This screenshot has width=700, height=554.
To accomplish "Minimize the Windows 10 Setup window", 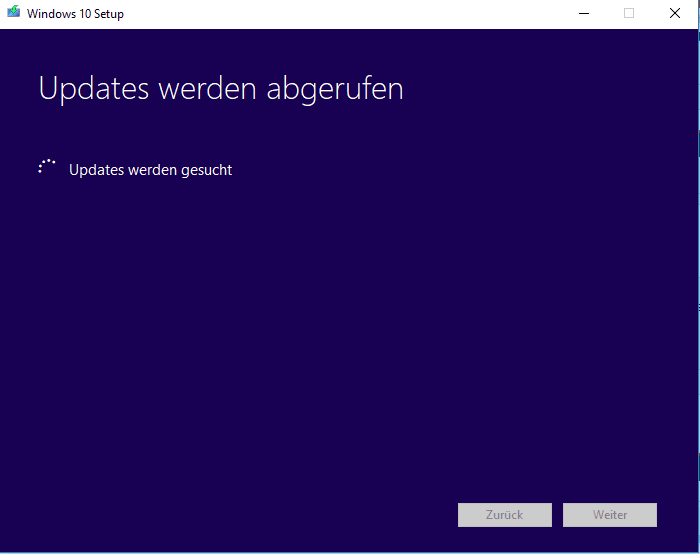I will click(583, 13).
